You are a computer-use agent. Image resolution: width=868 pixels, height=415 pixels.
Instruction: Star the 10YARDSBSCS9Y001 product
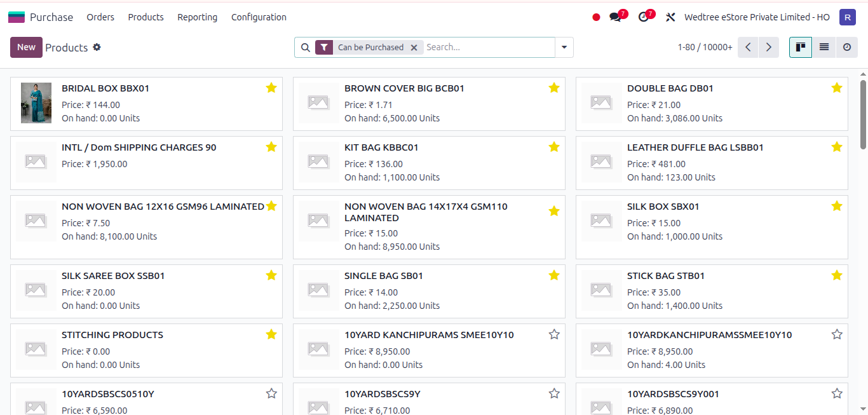pos(837,393)
